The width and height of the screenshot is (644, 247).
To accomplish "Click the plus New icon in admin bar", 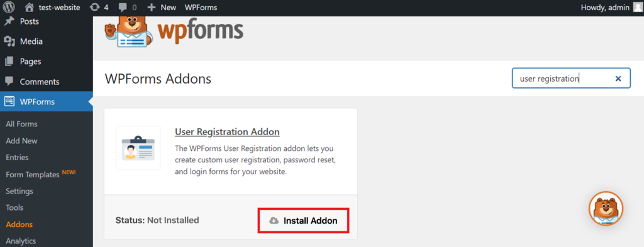I will click(x=151, y=8).
